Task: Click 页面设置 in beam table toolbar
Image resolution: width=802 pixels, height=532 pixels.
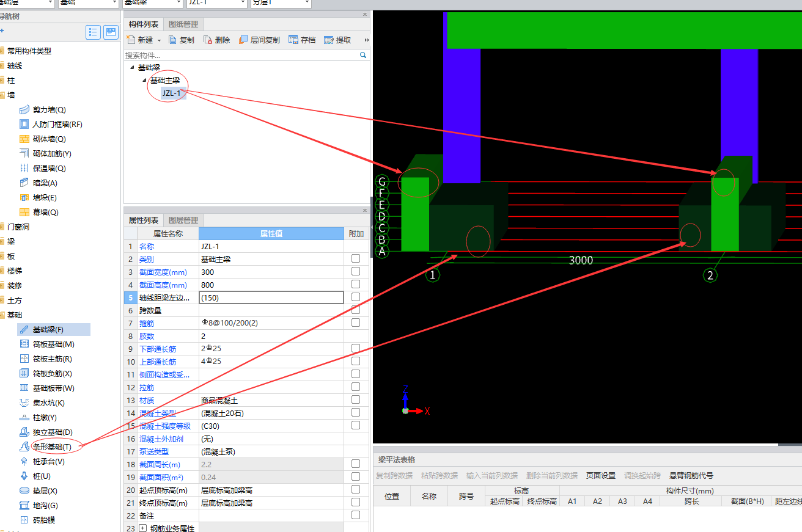Action: pyautogui.click(x=601, y=476)
